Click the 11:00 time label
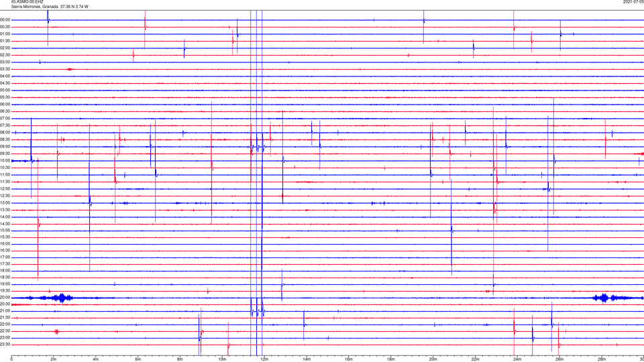The width and height of the screenshot is (644, 362). (5, 174)
